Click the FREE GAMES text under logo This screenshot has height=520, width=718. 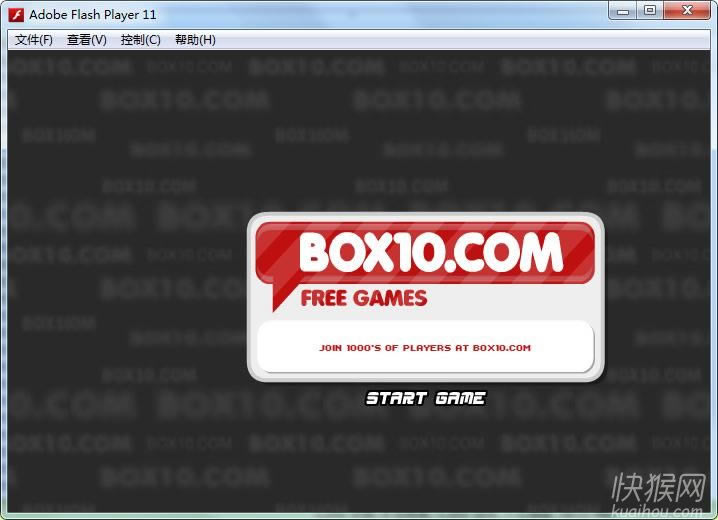(x=363, y=298)
